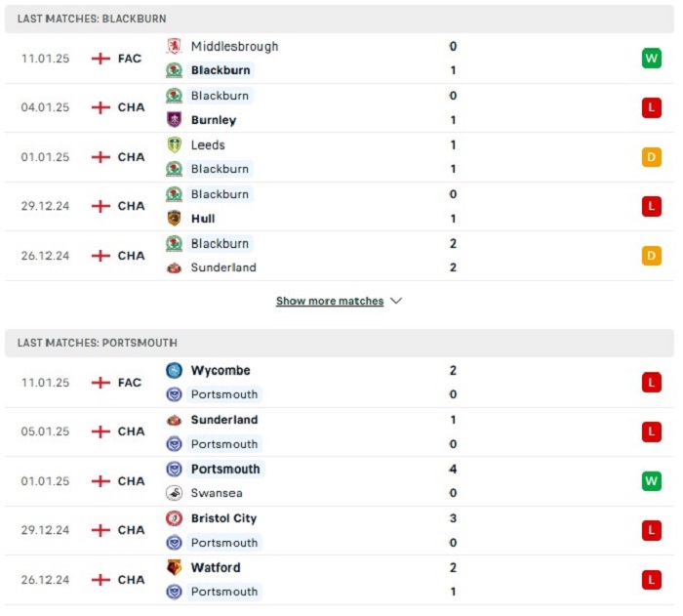The height and width of the screenshot is (616, 683).
Task: Click the Bristol City club crest icon
Action: 175,518
